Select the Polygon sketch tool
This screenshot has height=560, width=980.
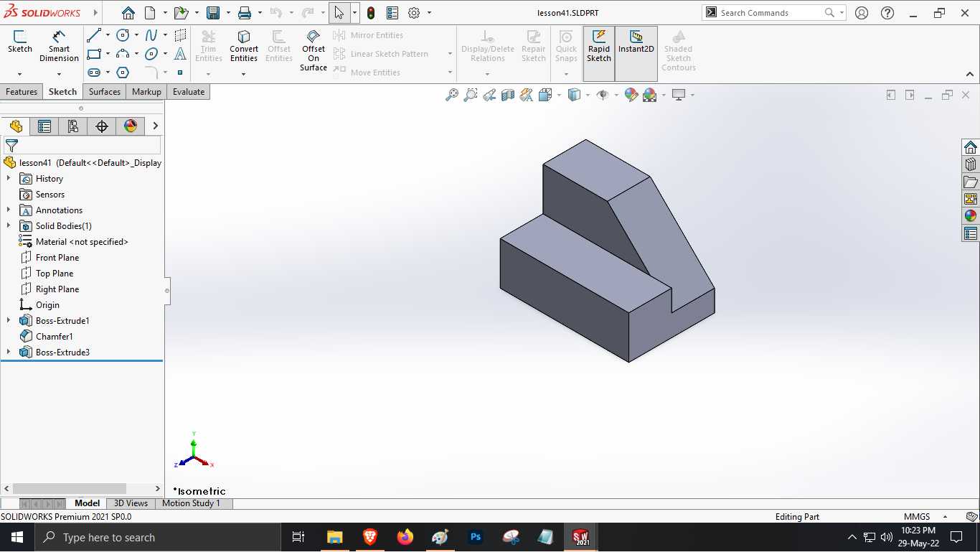(x=123, y=73)
